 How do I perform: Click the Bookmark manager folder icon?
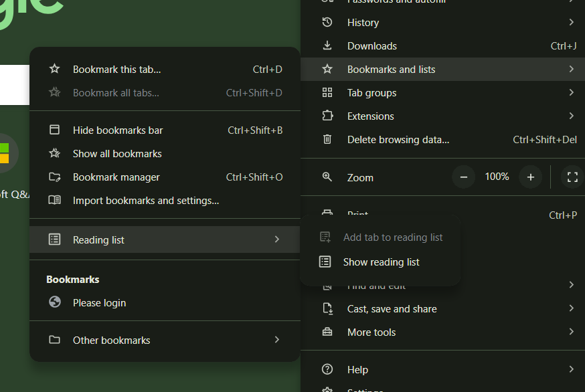54,177
